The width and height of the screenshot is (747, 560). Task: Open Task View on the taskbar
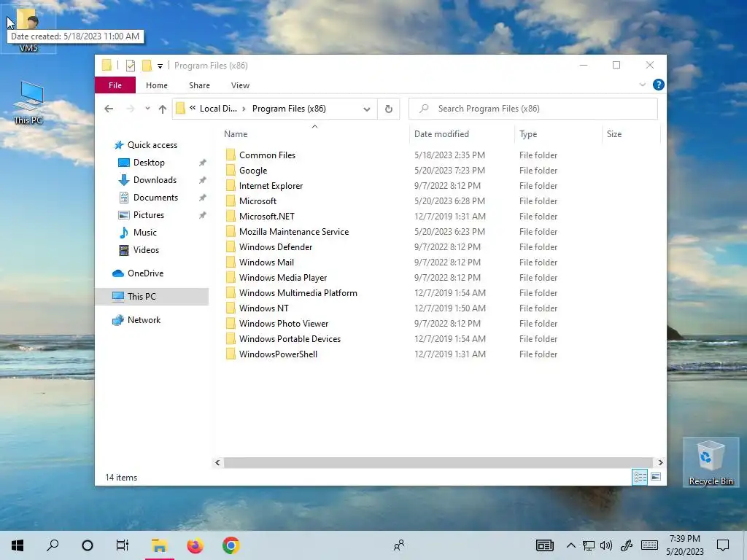(x=123, y=545)
